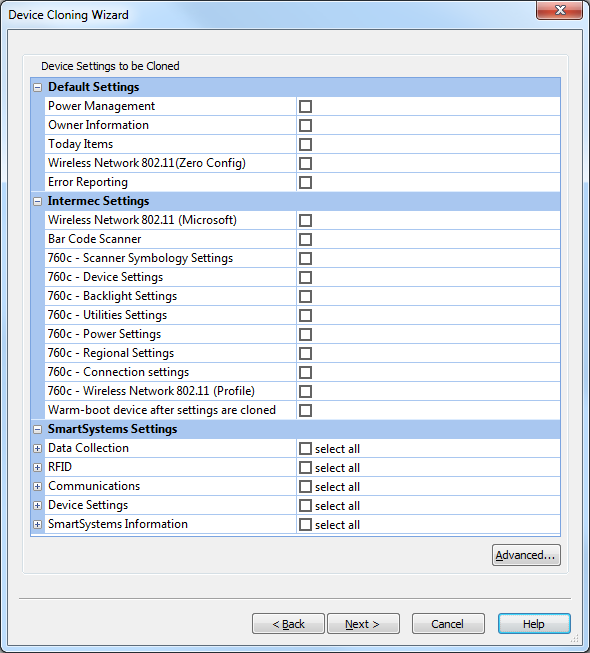Enable the Bar Code Scanner checkbox
This screenshot has width=590, height=653.
[x=305, y=239]
